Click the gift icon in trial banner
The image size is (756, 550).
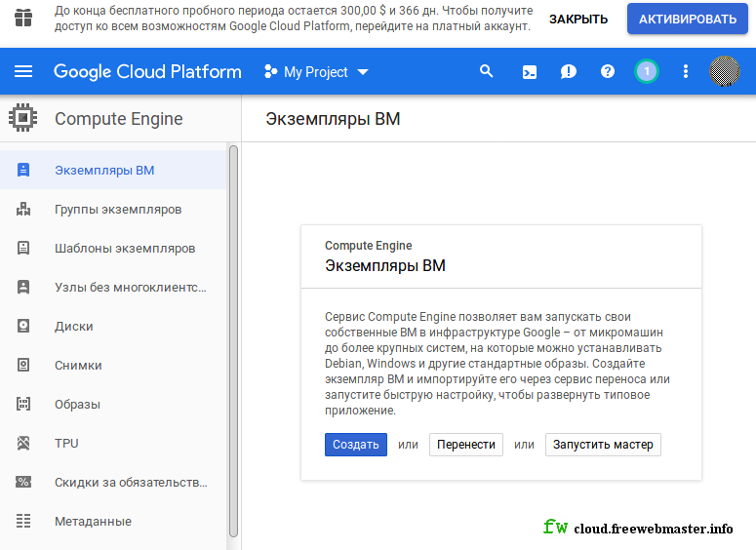23,19
